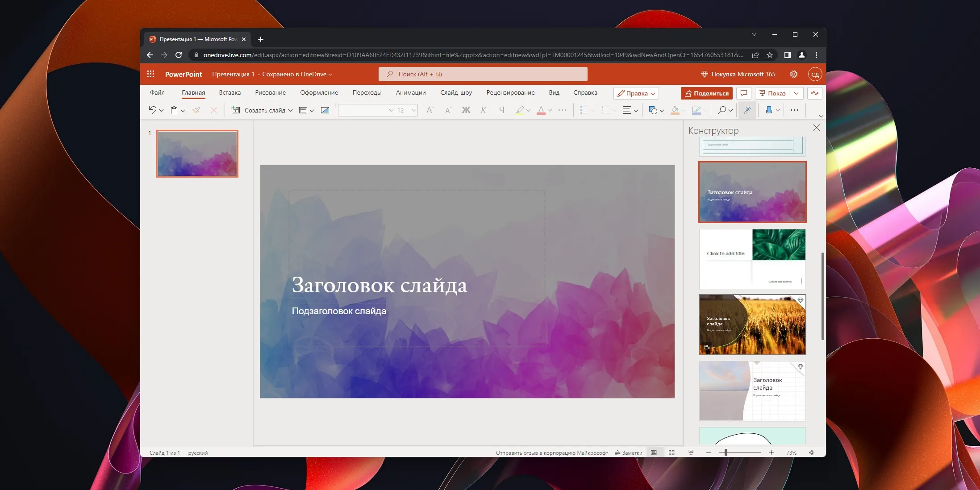This screenshot has height=490, width=980.
Task: Toggle the Заметки notes pane
Action: coord(628,453)
